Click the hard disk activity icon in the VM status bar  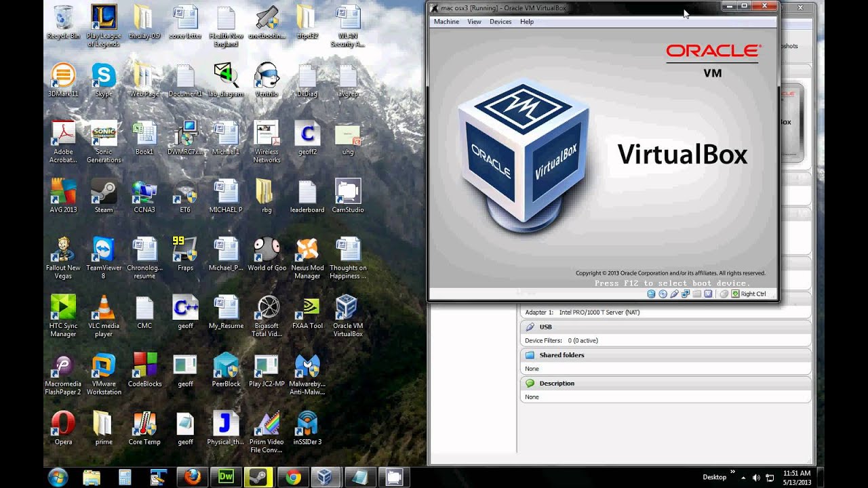point(651,294)
